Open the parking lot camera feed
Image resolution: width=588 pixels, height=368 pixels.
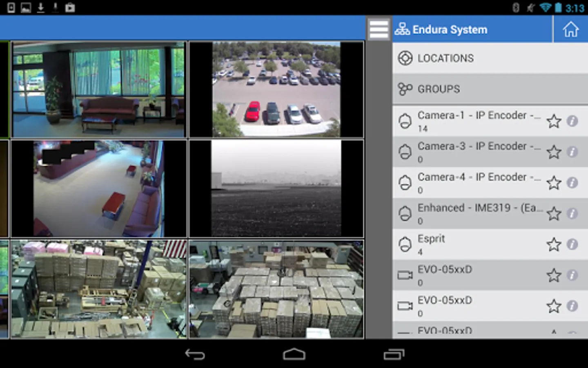point(276,89)
